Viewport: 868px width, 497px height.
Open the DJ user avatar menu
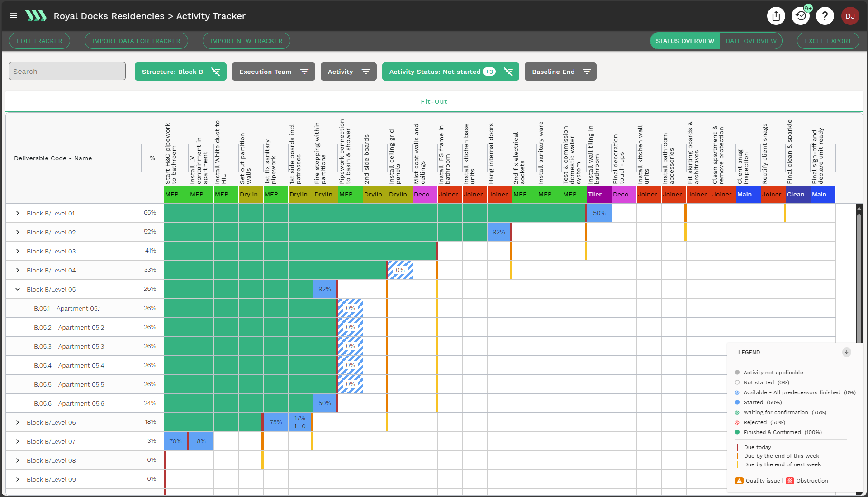[850, 16]
